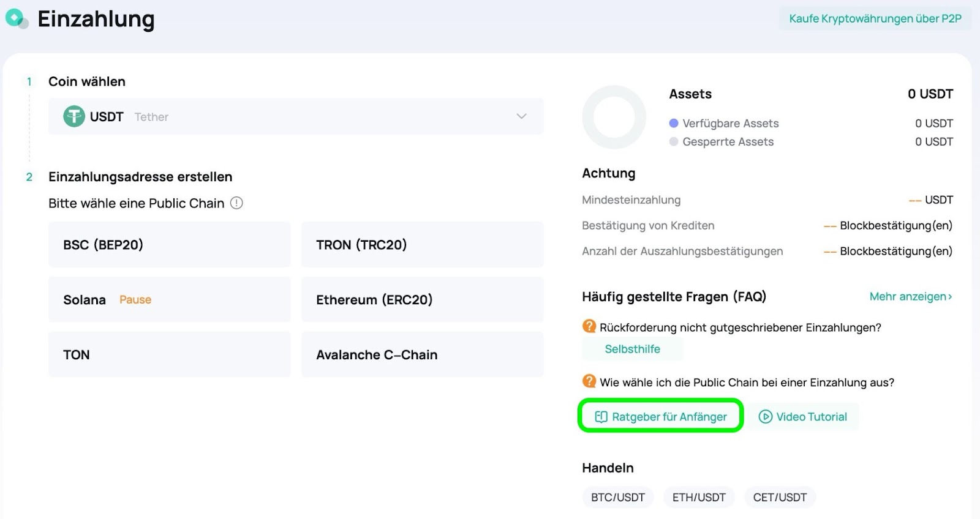Viewport: 980px width, 519px height.
Task: Select Ethereum (ERC20) chain
Action: (422, 300)
